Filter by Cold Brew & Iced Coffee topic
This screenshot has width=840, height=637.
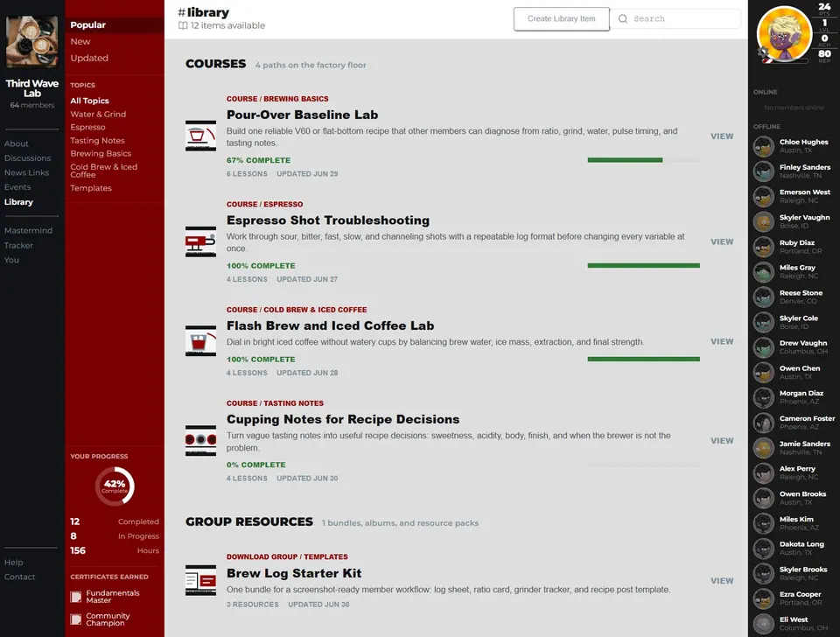point(104,171)
